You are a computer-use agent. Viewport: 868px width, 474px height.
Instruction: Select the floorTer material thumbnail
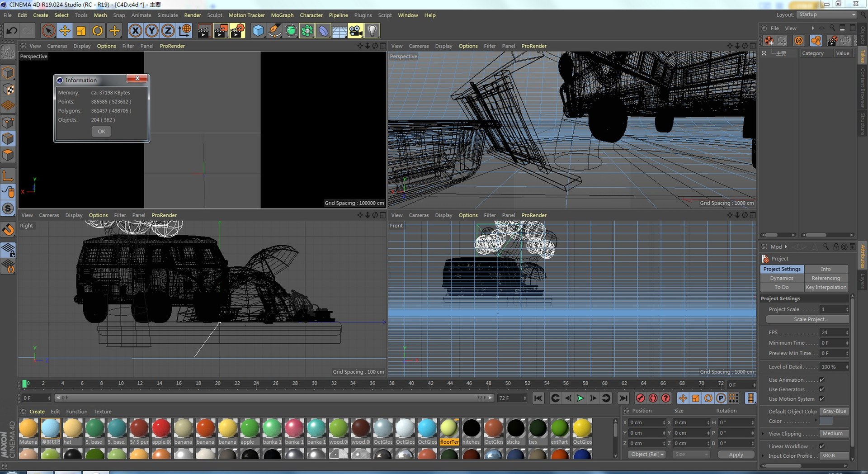pos(449,432)
